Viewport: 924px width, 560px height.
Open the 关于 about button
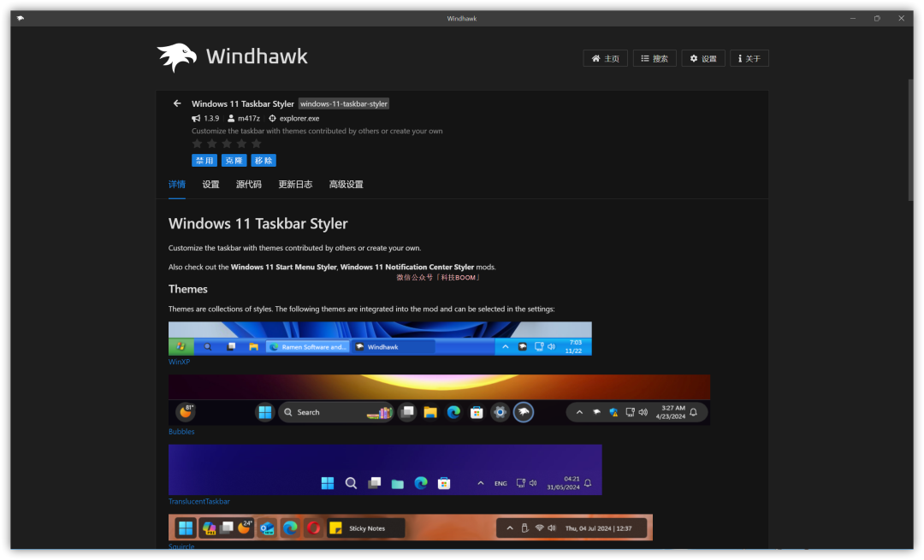pos(749,58)
